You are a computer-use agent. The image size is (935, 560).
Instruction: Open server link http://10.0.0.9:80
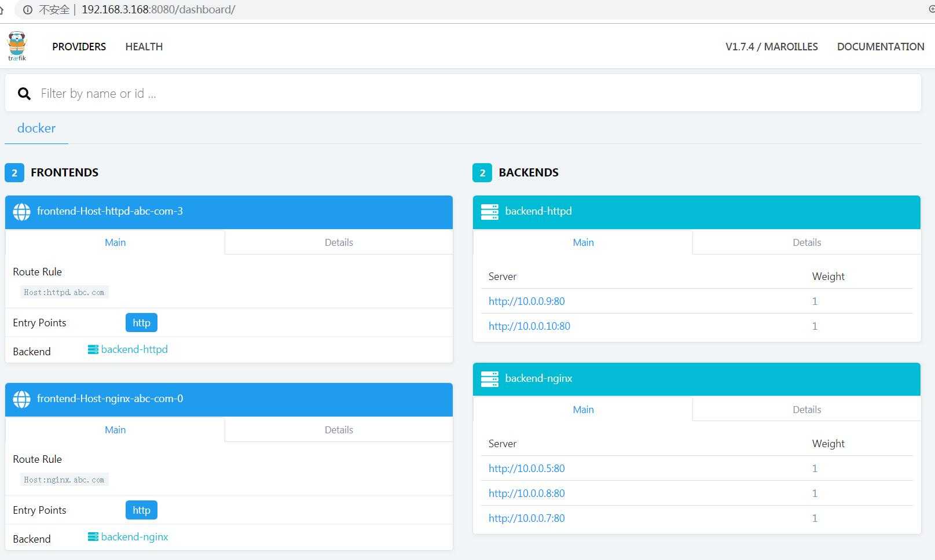point(526,301)
